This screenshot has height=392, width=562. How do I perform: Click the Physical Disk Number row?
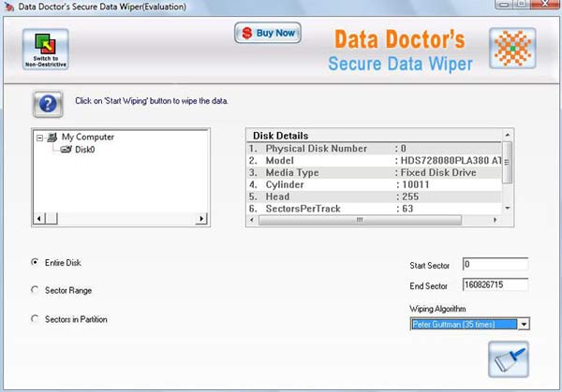click(x=374, y=149)
